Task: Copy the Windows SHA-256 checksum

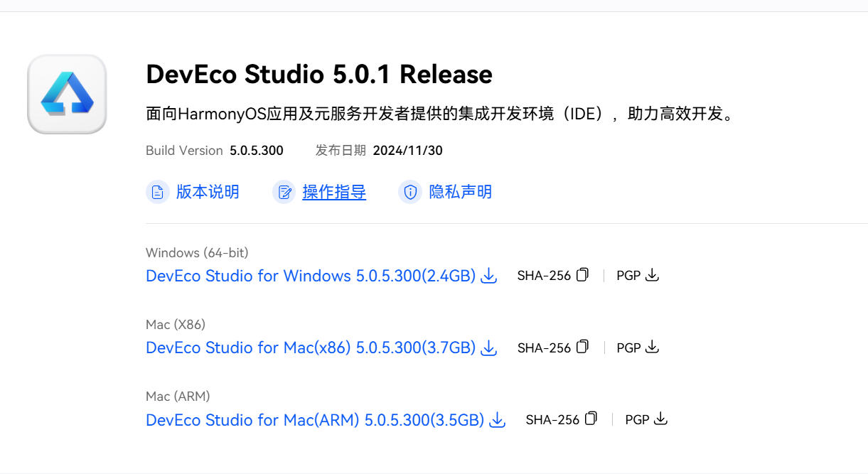Action: [582, 275]
